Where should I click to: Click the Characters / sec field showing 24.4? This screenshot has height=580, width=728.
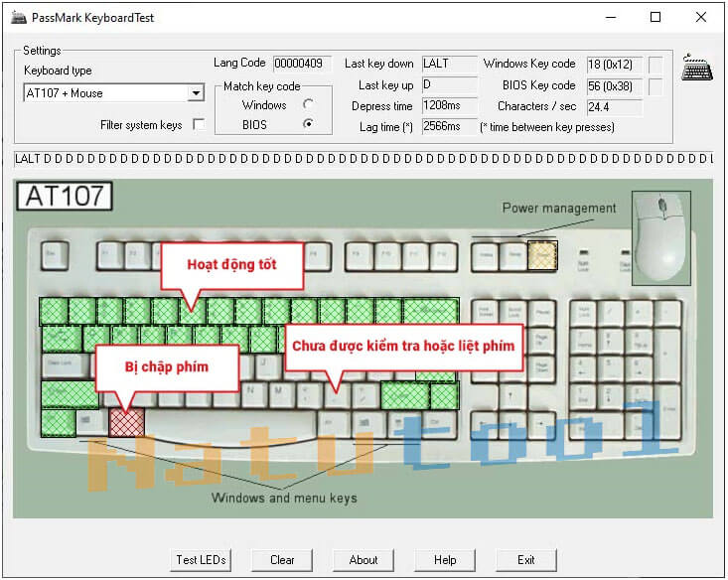tap(615, 107)
